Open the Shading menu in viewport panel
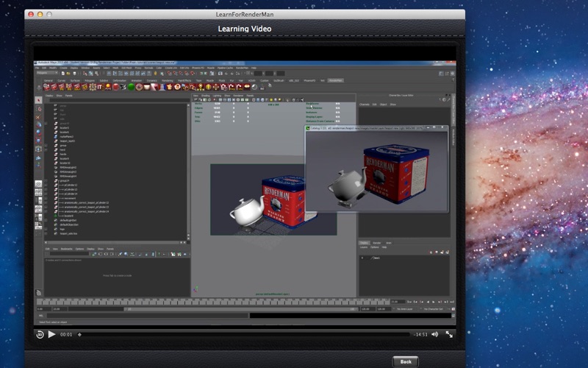 click(x=206, y=96)
